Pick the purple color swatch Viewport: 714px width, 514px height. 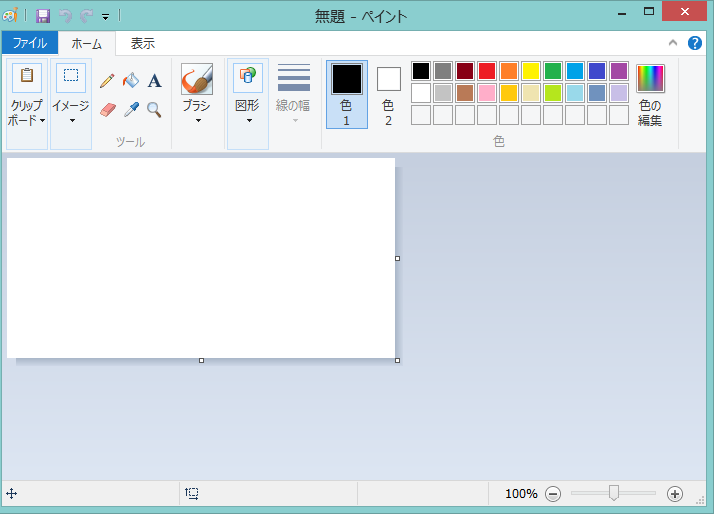619,71
